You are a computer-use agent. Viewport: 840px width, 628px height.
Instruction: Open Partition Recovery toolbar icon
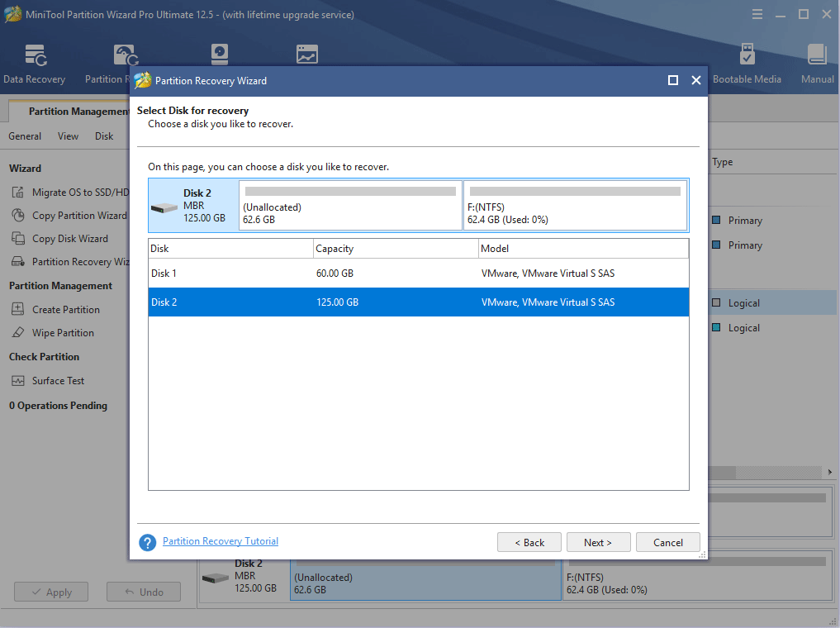[126, 55]
